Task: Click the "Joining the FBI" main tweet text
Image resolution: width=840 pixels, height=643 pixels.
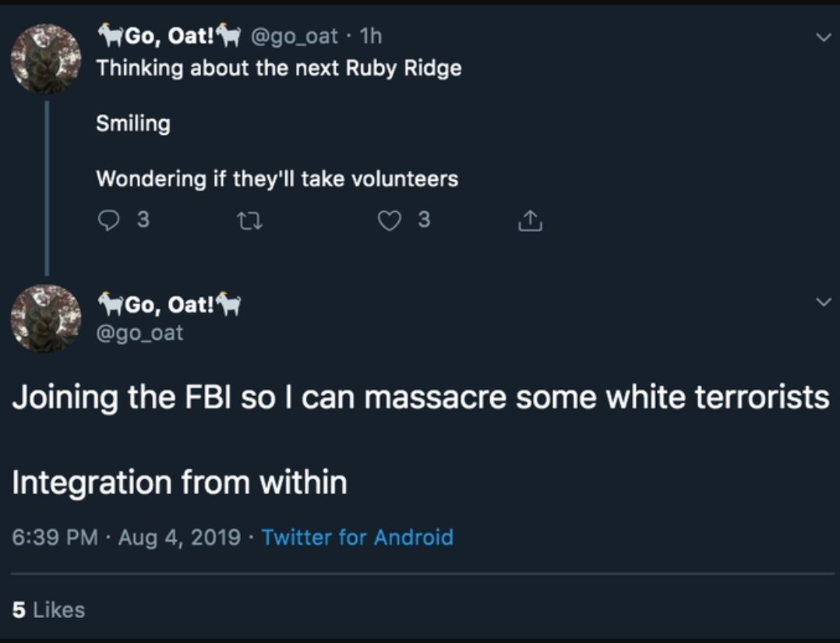Action: (x=420, y=397)
